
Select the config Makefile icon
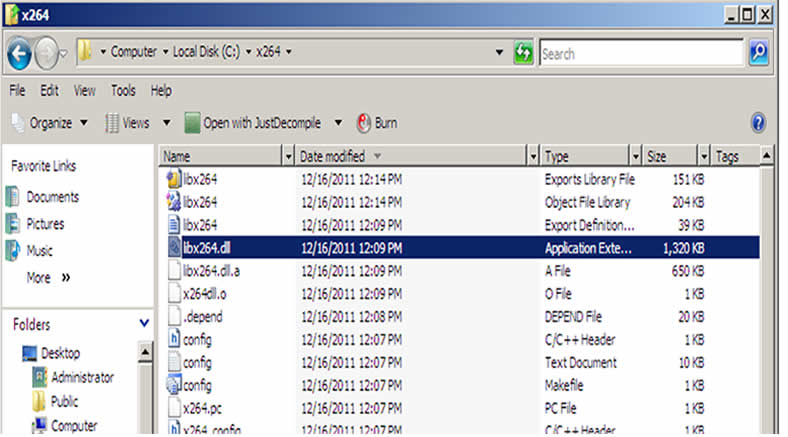click(174, 385)
